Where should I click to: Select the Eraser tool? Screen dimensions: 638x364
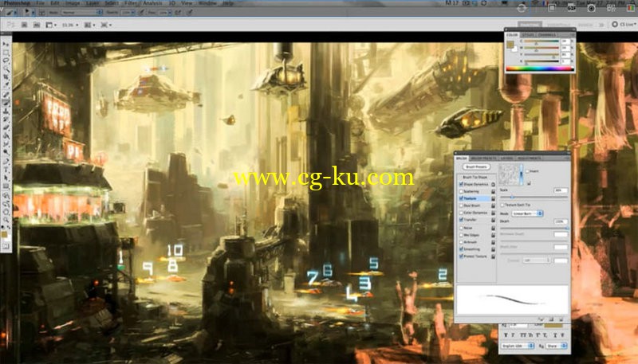6,127
